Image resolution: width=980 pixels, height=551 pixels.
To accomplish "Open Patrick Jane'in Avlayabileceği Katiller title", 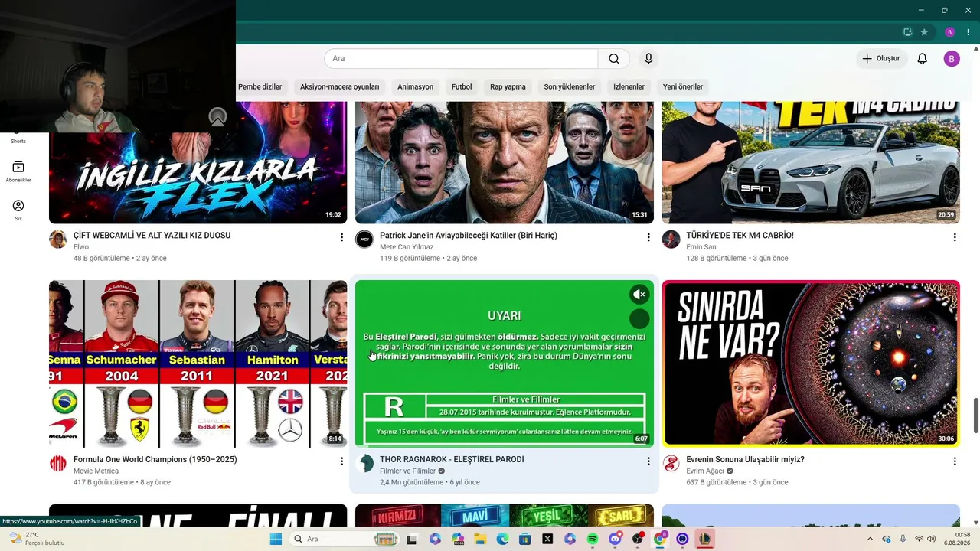I will (x=469, y=236).
